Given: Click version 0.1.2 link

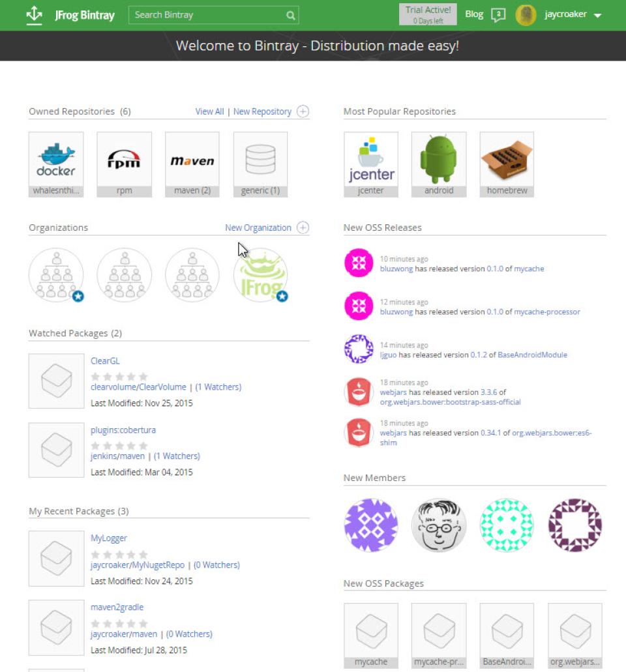Looking at the screenshot, I should click(479, 355).
